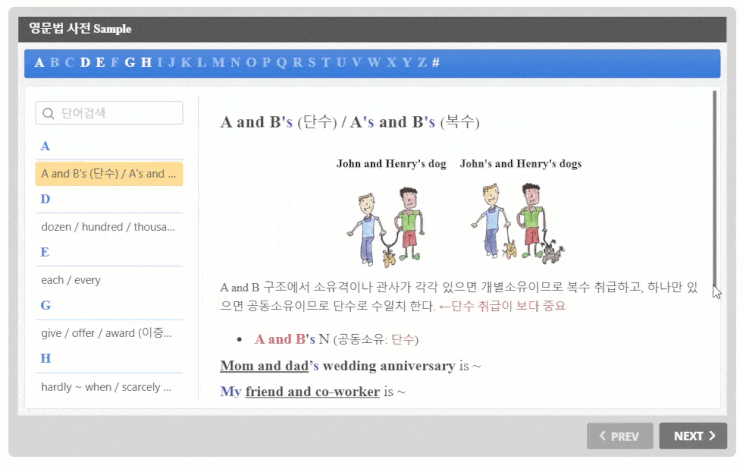Click the John and Henry's dog illustration
This screenshot has width=743, height=466.
click(387, 227)
